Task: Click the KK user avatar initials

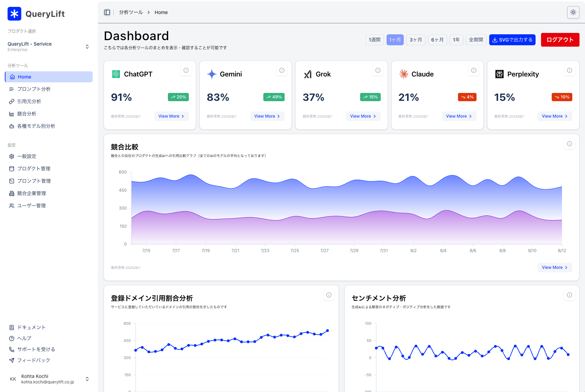Action: pyautogui.click(x=13, y=379)
